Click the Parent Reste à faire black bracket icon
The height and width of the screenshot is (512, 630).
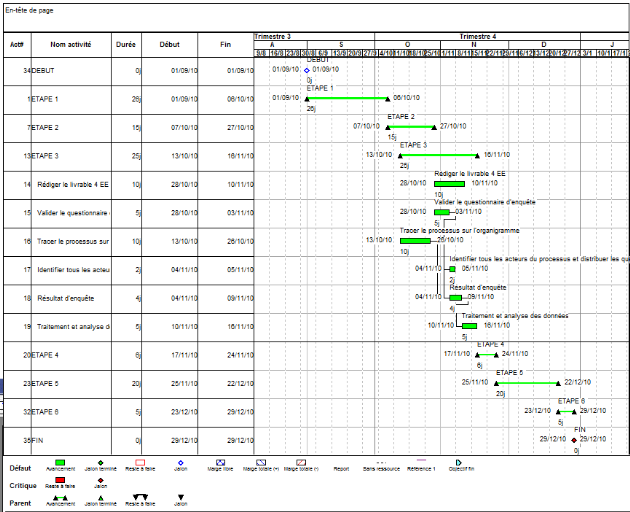(x=141, y=498)
